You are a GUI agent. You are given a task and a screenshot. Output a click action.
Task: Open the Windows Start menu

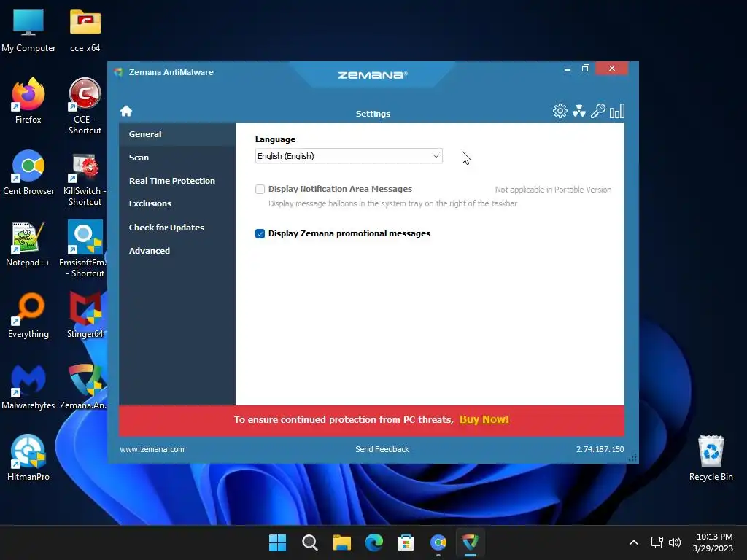[x=277, y=542]
